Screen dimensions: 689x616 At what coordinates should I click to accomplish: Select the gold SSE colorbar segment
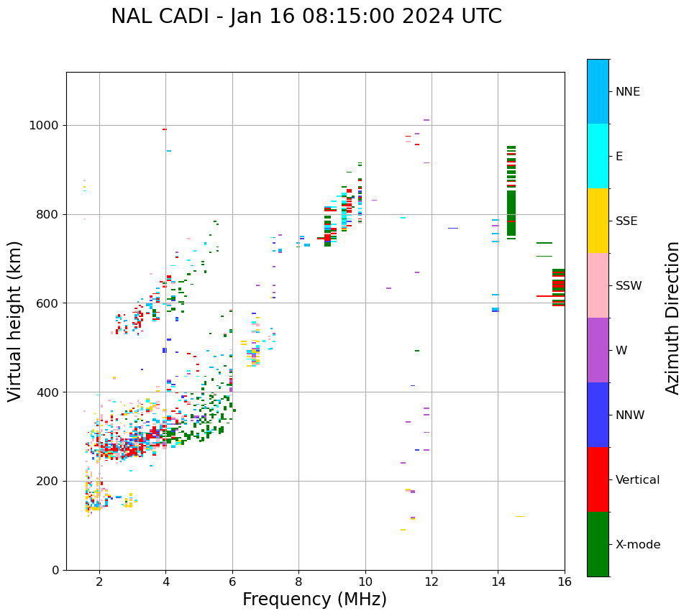[598, 221]
